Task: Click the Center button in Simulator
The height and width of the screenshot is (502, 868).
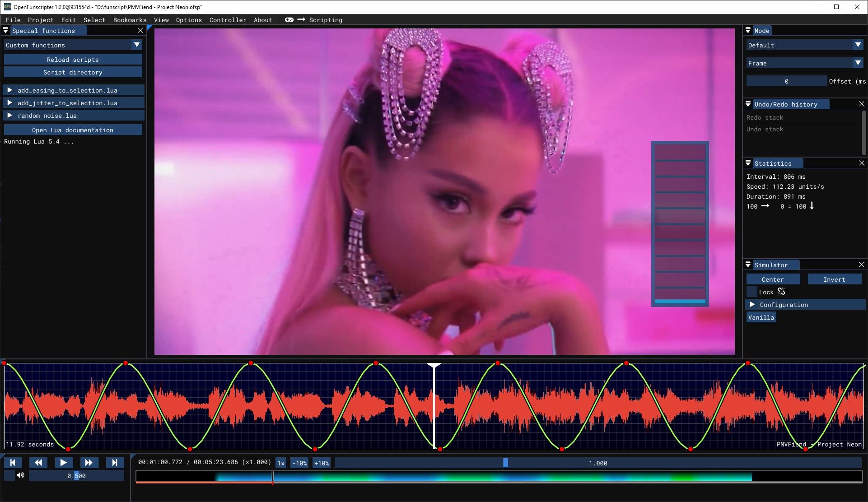Action: pyautogui.click(x=773, y=279)
